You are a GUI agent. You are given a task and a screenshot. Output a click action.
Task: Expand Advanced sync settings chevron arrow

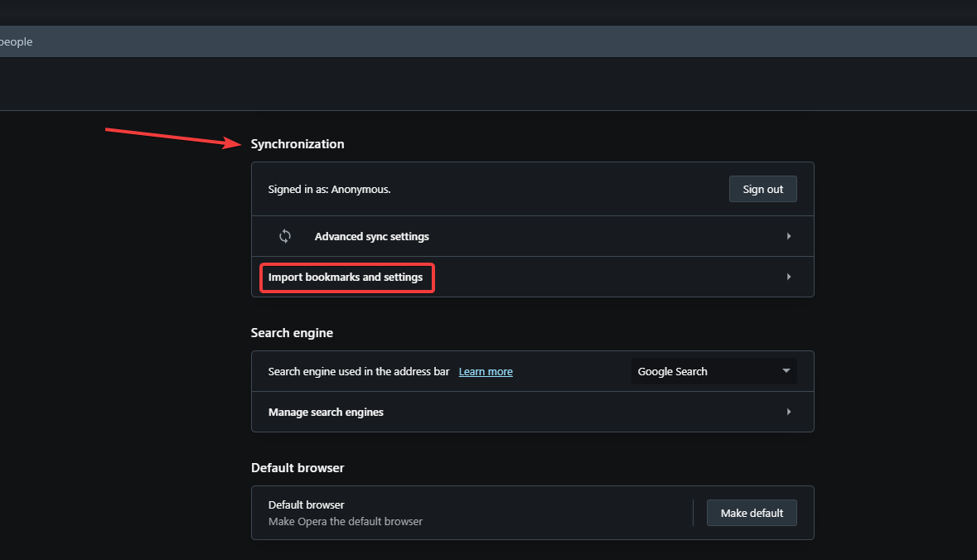[x=789, y=236]
